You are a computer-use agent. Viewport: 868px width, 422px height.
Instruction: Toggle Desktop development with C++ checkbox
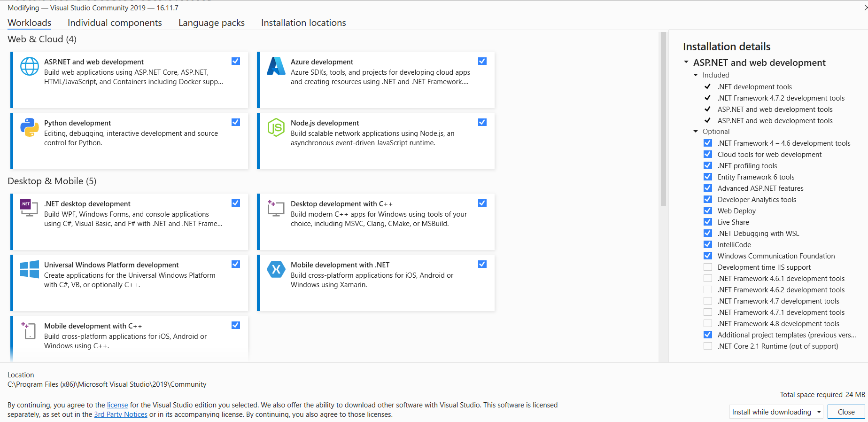tap(482, 203)
